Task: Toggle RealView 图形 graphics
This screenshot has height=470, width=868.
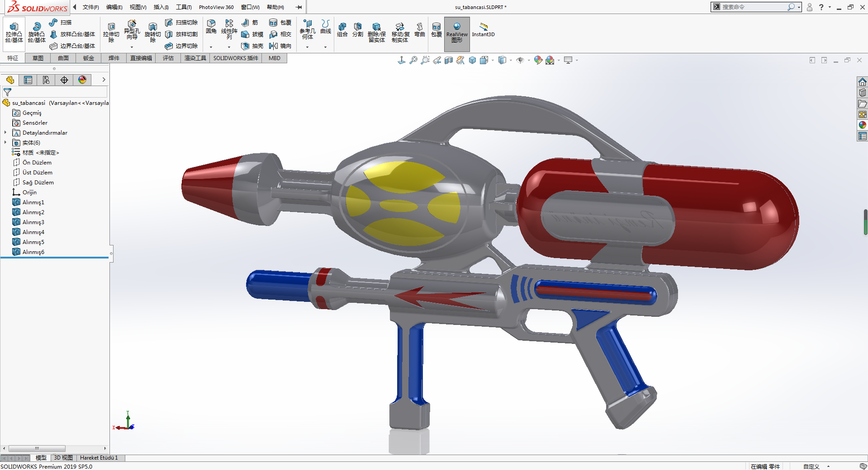Action: [x=457, y=33]
